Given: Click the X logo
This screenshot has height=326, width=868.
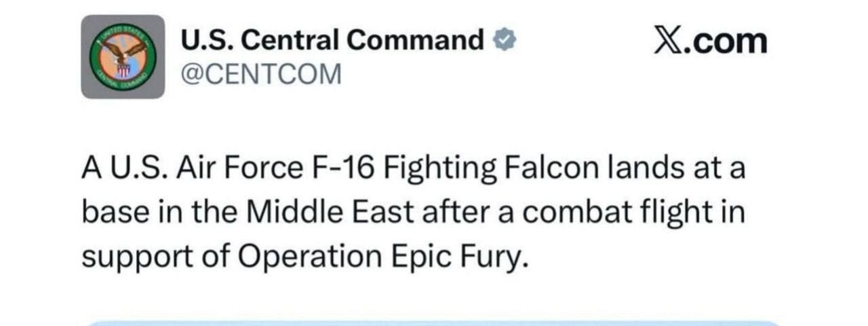Looking at the screenshot, I should 669,41.
